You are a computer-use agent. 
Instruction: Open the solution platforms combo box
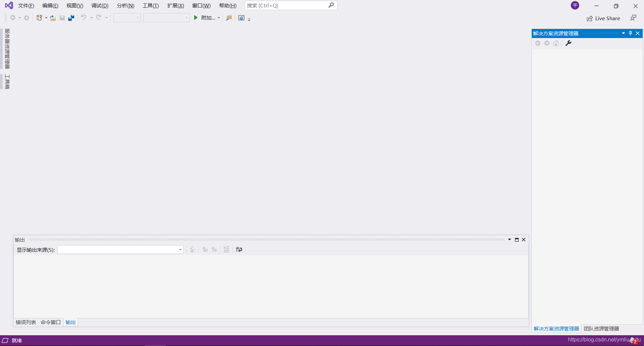click(x=167, y=18)
